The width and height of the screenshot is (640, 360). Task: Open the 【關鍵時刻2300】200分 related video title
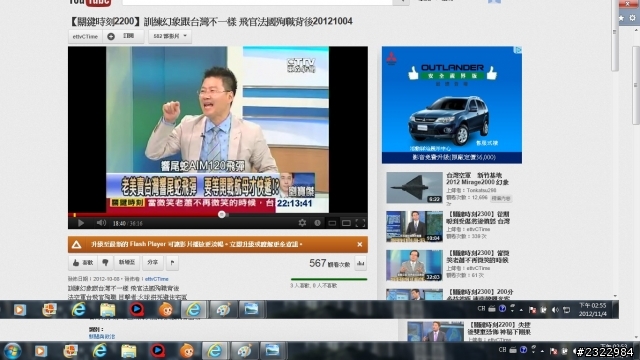click(480, 295)
